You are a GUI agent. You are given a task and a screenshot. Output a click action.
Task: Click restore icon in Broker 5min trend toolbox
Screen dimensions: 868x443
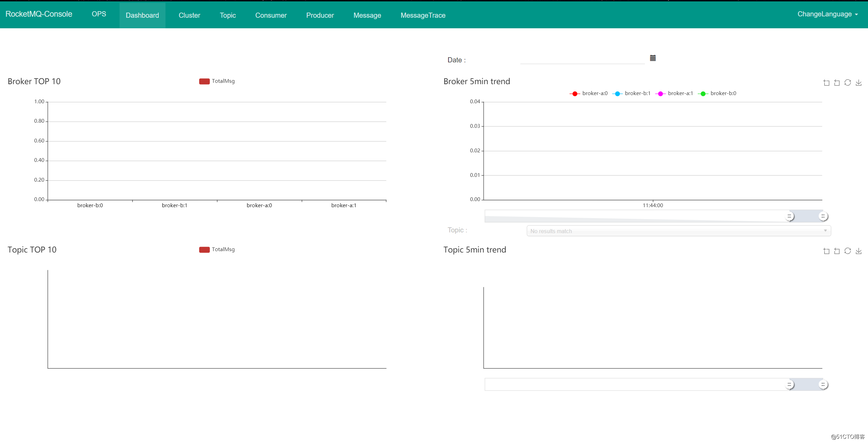pyautogui.click(x=848, y=83)
